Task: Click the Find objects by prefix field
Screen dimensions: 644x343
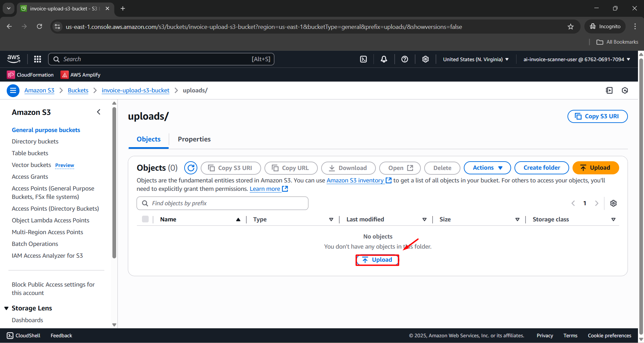Action: [x=222, y=203]
